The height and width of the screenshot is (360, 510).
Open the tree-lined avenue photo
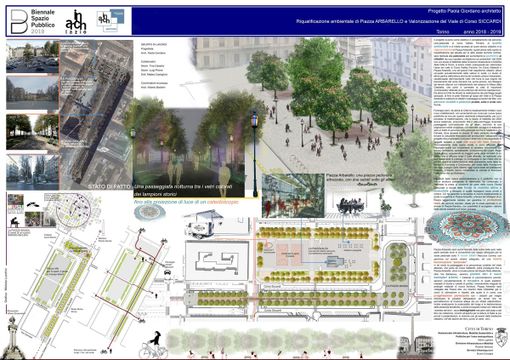click(x=32, y=132)
